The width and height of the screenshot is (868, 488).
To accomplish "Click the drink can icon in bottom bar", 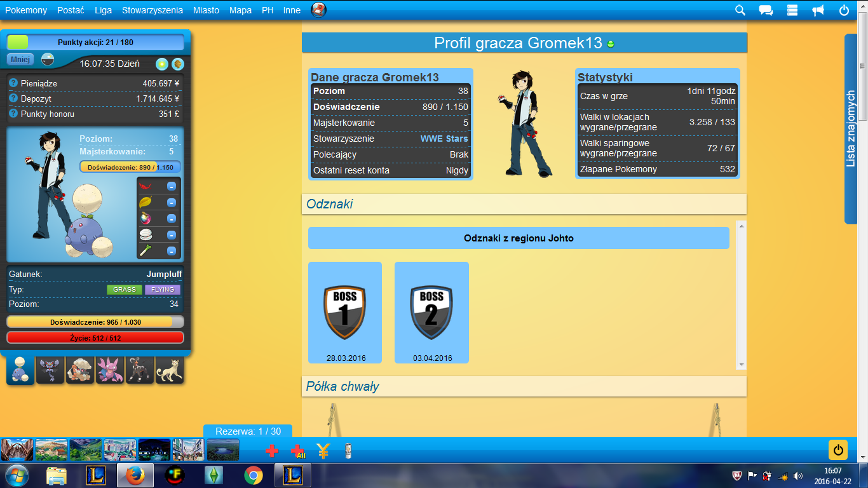I will (x=348, y=451).
